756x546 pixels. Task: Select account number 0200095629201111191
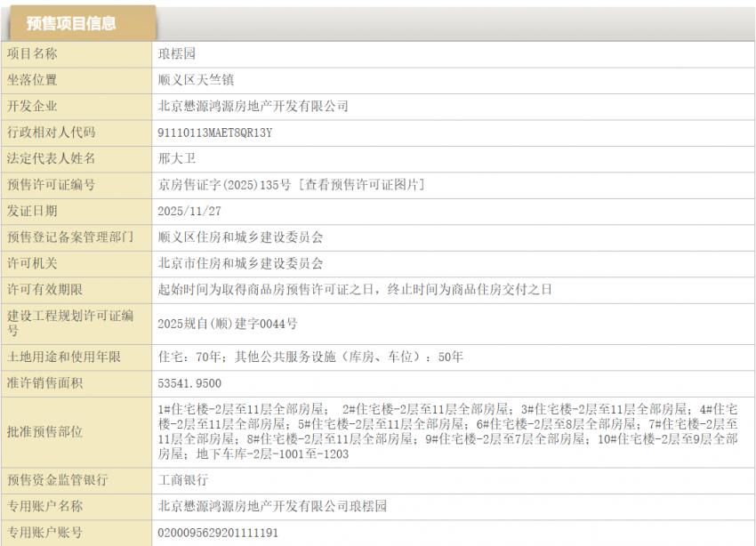(218, 533)
